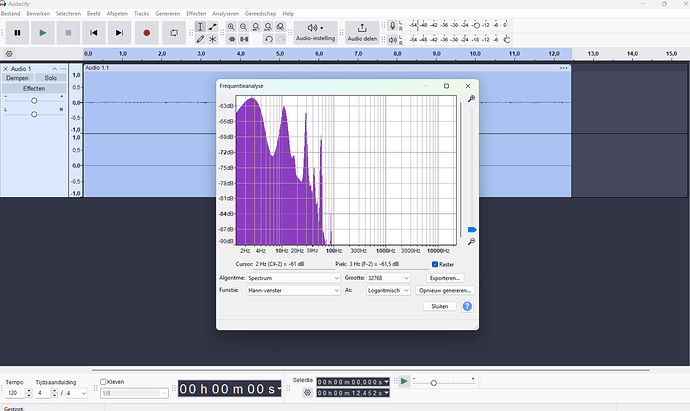Viewport: 690px width, 411px height.
Task: Click the speaker playback meter icon
Action: click(x=393, y=40)
